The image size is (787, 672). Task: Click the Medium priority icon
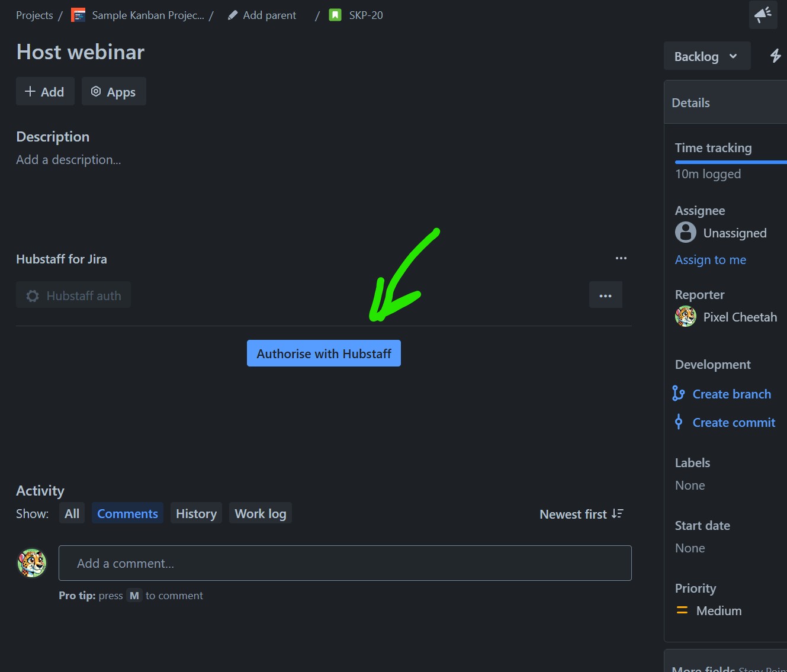(x=682, y=610)
